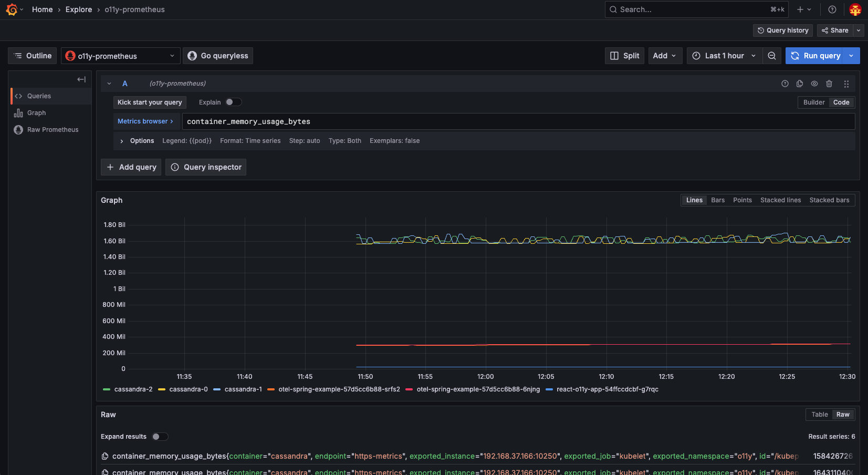Switch to Code editor mode

coord(841,102)
